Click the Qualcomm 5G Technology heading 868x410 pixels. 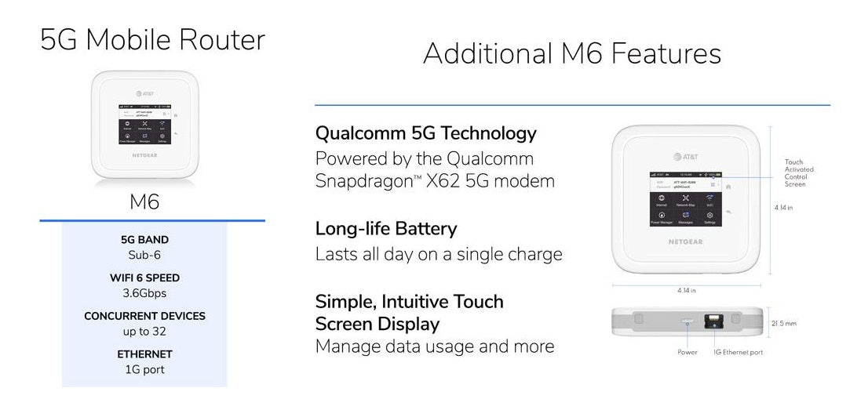(x=425, y=133)
